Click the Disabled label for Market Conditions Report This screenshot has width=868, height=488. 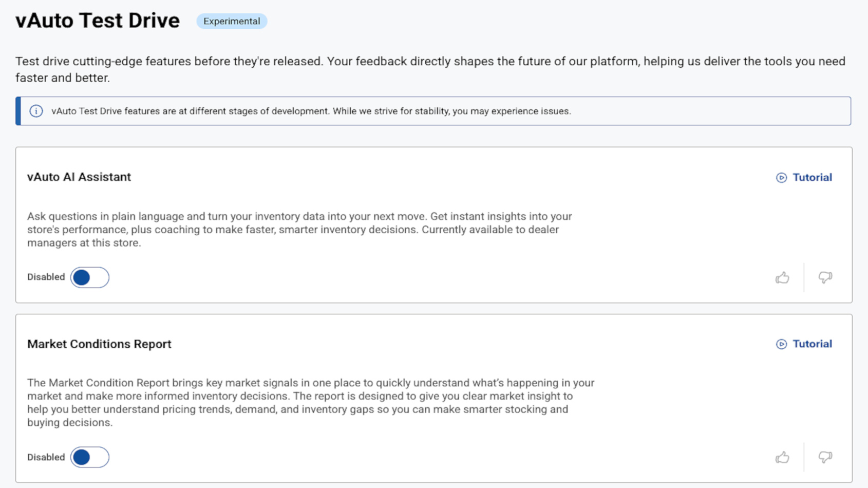click(46, 457)
